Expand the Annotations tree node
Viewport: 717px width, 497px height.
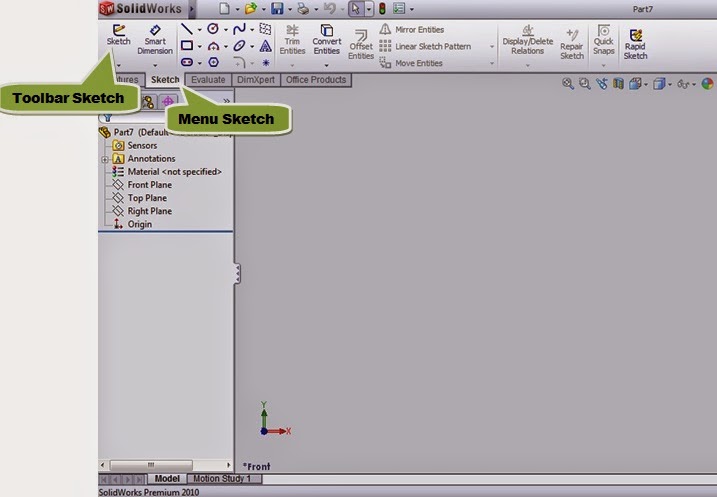(105, 159)
